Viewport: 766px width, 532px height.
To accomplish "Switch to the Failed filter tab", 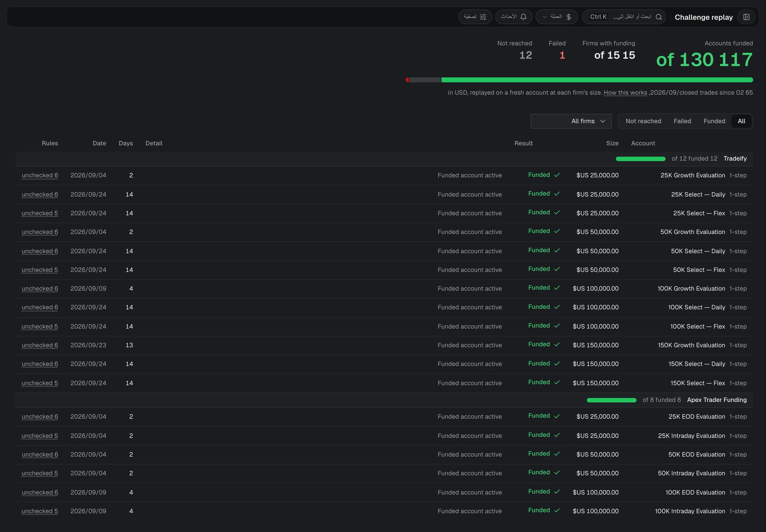I will point(682,121).
